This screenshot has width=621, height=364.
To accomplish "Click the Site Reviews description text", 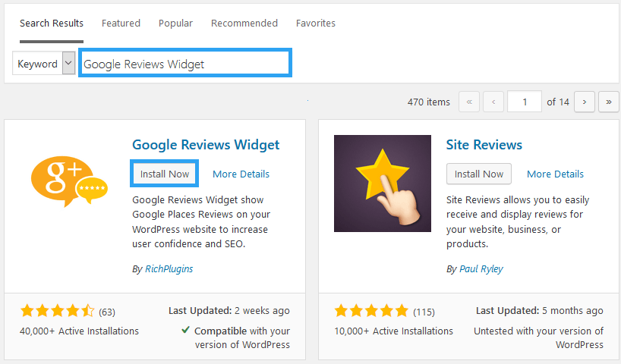I will (518, 221).
